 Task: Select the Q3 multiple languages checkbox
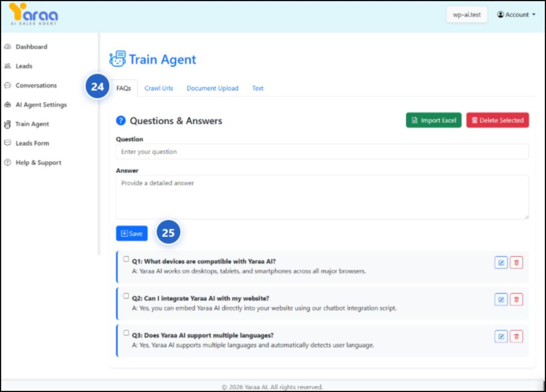(126, 333)
